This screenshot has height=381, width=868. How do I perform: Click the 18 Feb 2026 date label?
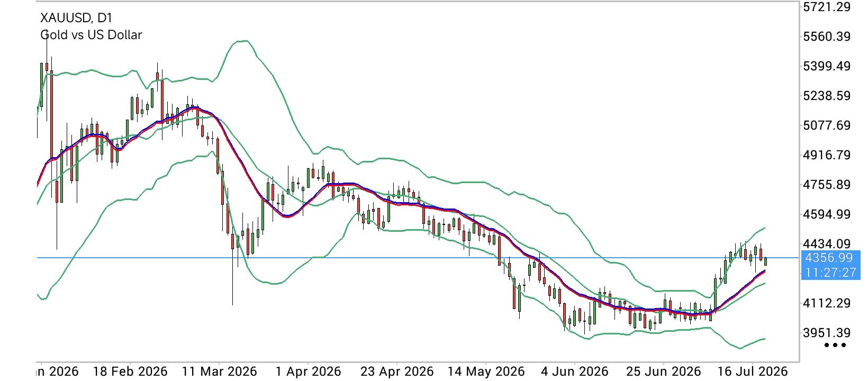(129, 371)
